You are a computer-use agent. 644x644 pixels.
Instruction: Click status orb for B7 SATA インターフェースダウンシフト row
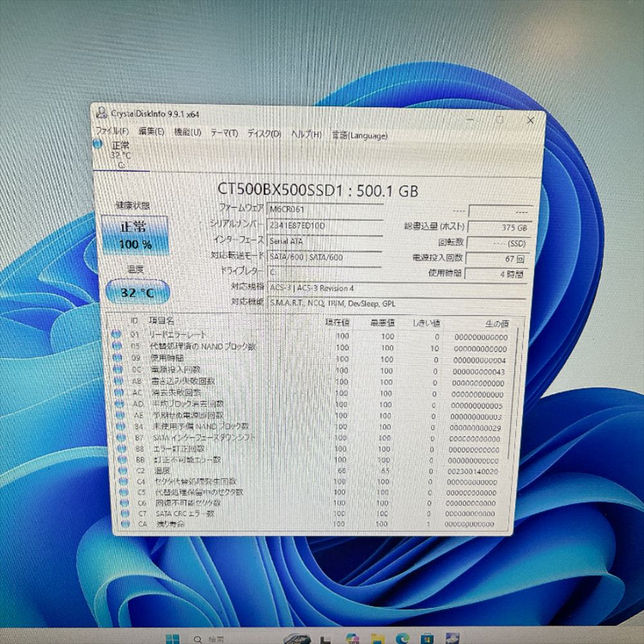[x=121, y=437]
